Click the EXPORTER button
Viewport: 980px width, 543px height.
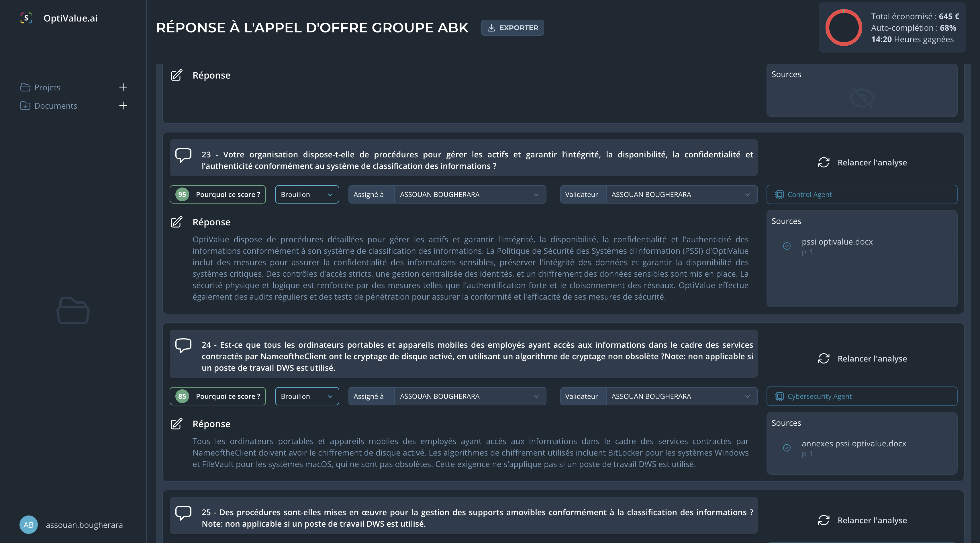(512, 28)
